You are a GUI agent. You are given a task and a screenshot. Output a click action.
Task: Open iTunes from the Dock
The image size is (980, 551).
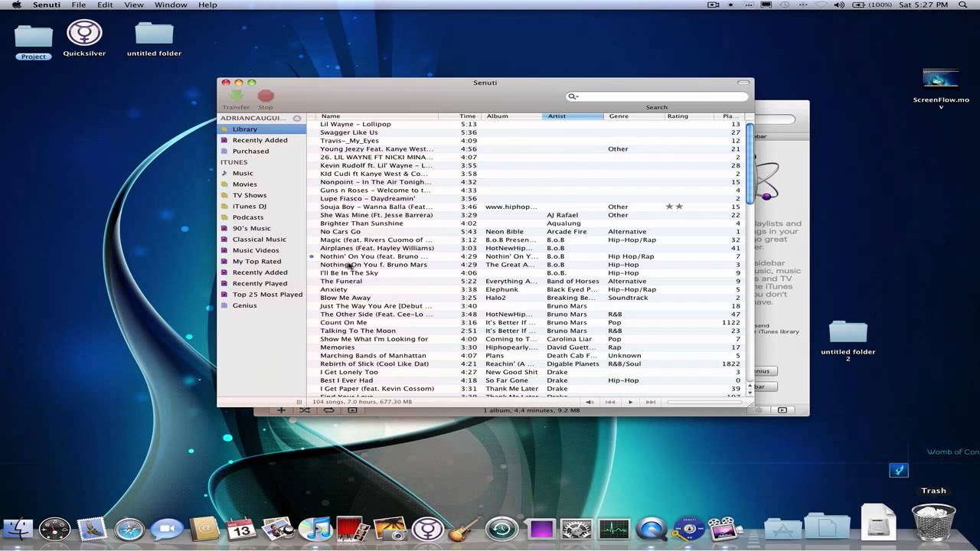click(x=315, y=529)
